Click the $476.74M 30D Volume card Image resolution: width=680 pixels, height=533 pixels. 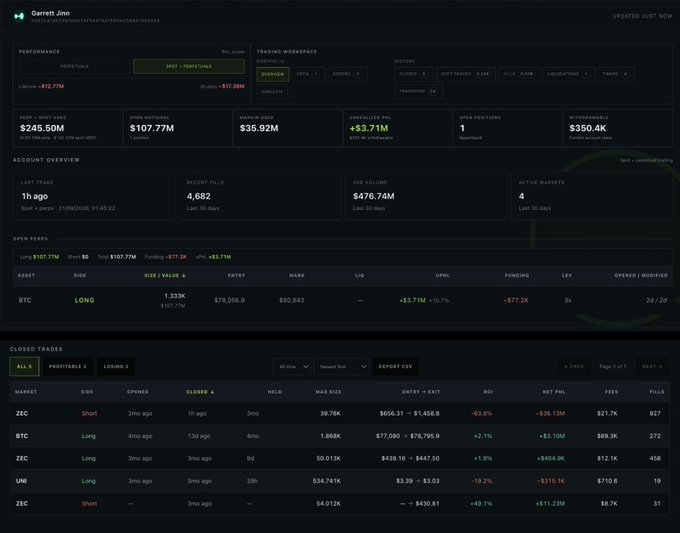(425, 196)
